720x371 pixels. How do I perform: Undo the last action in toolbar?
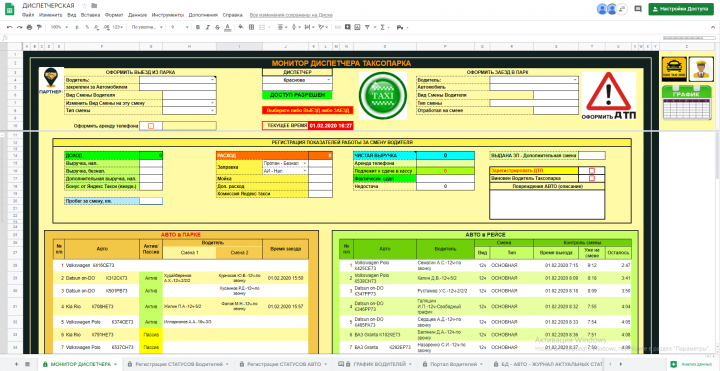tap(10, 27)
